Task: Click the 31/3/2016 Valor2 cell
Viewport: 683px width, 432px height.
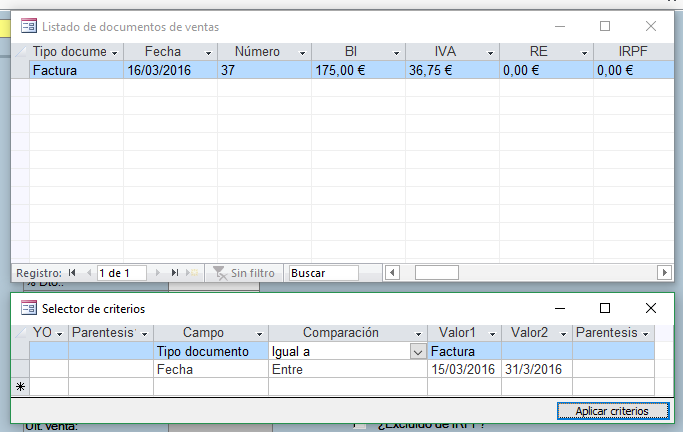Action: tap(536, 369)
